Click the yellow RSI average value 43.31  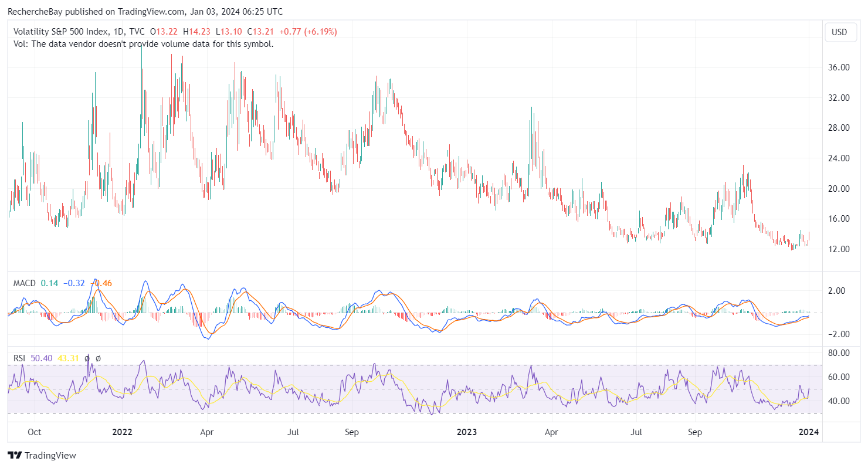pos(69,358)
